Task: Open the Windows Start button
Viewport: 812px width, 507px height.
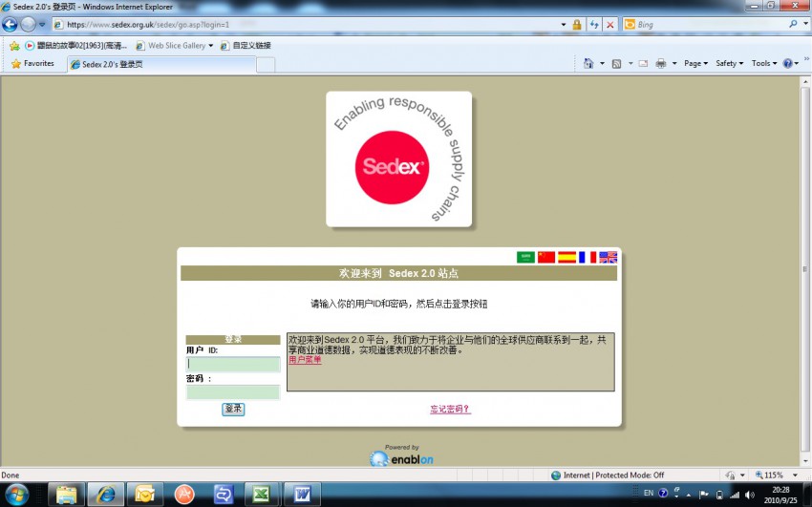Action: click(16, 495)
